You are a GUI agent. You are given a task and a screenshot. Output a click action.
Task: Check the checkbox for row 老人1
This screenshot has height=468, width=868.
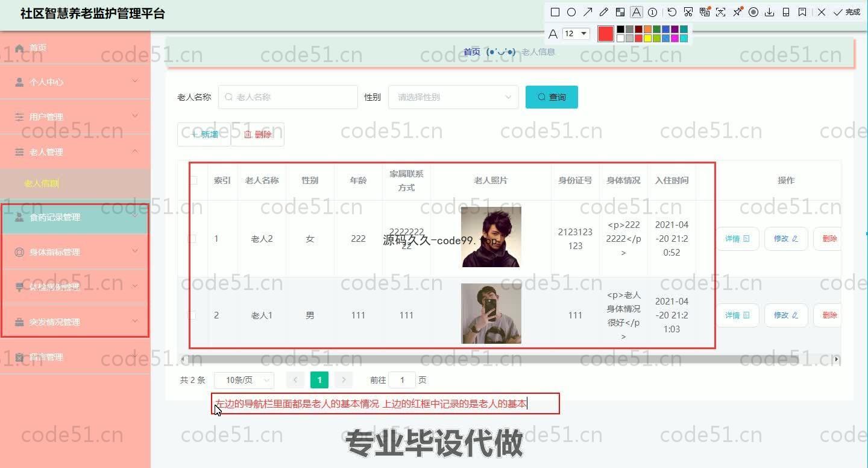point(193,315)
